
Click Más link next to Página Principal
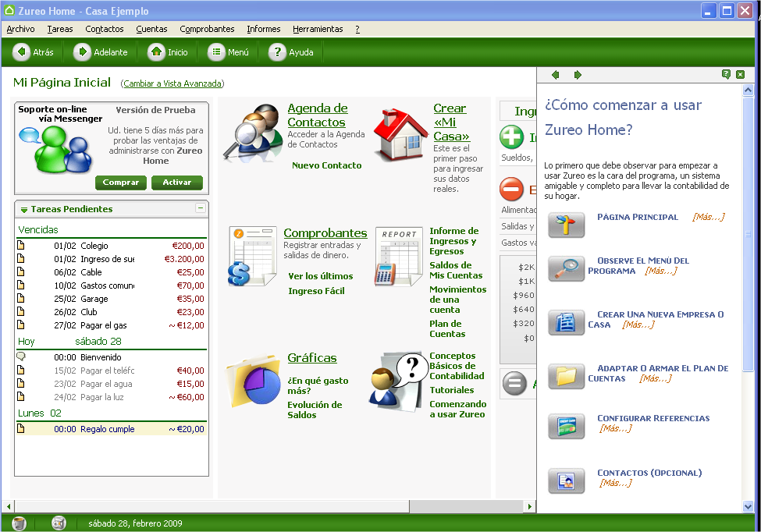point(709,217)
